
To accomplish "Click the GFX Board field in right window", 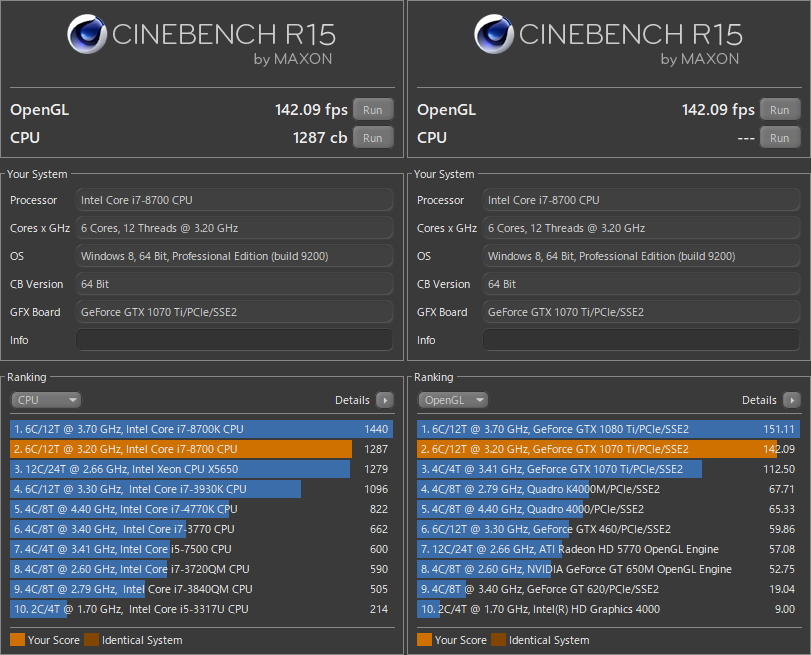I will point(641,312).
